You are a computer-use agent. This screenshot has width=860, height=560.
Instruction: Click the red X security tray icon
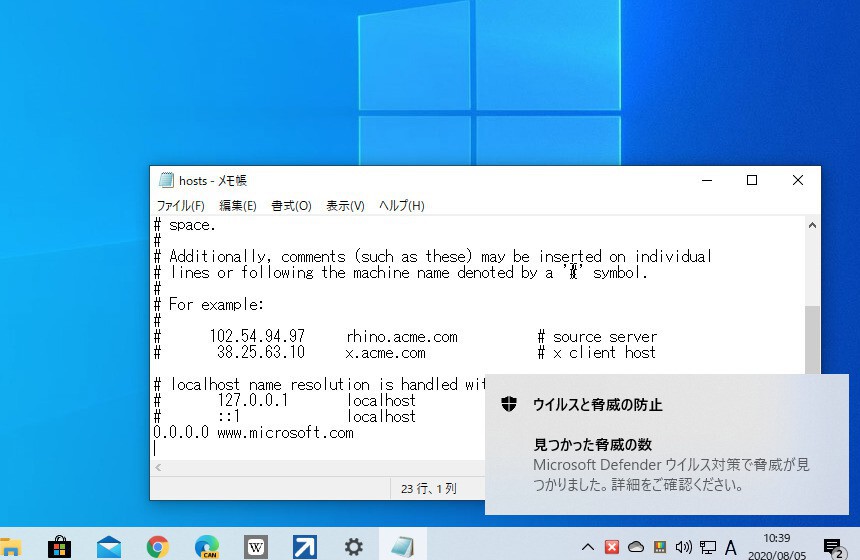click(612, 547)
